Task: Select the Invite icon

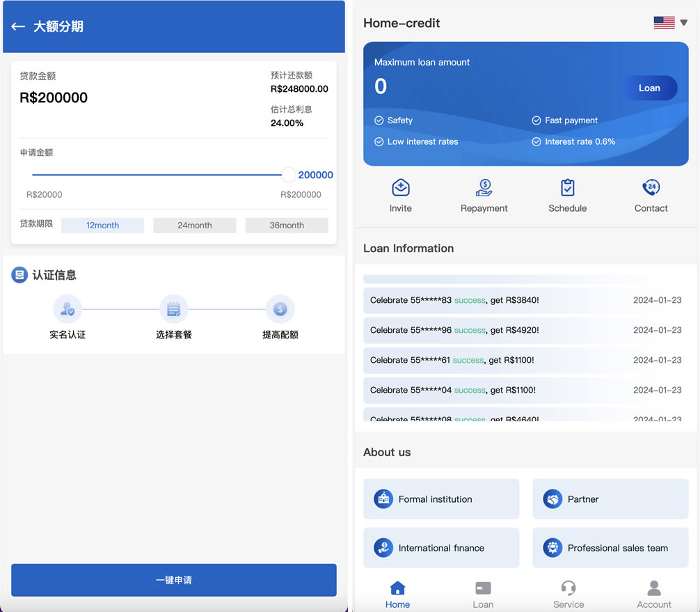Action: point(401,189)
